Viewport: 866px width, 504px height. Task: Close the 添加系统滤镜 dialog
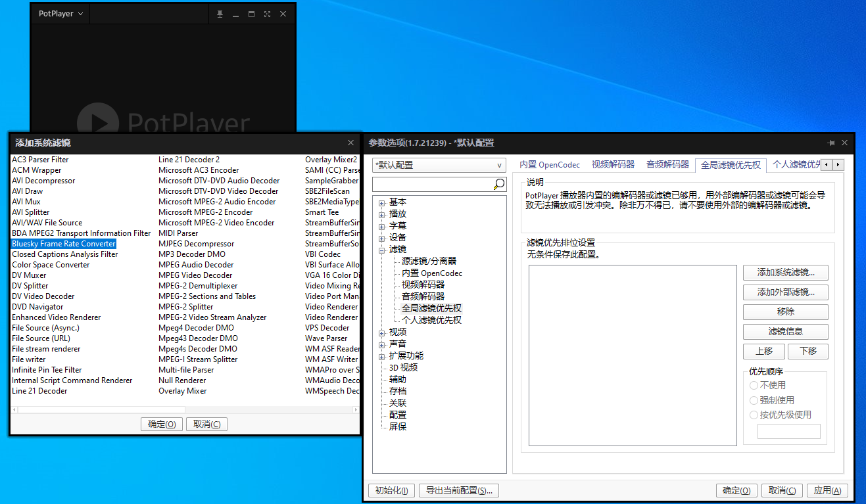tap(350, 143)
